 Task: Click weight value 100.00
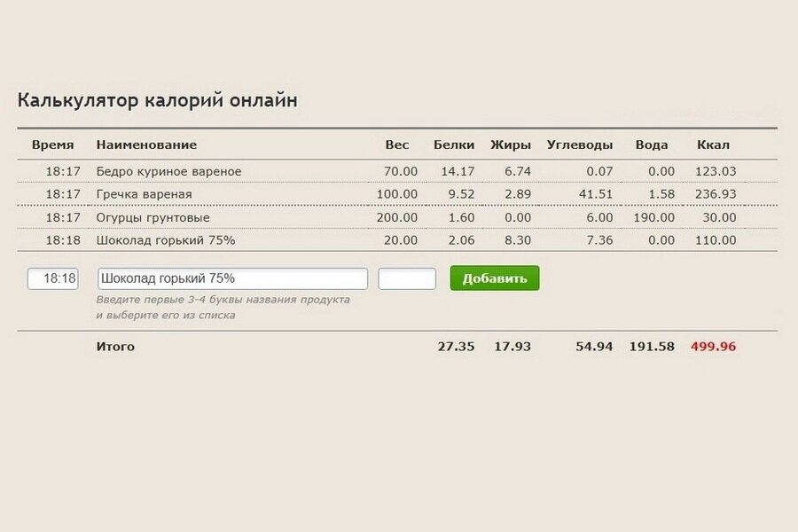(x=397, y=194)
